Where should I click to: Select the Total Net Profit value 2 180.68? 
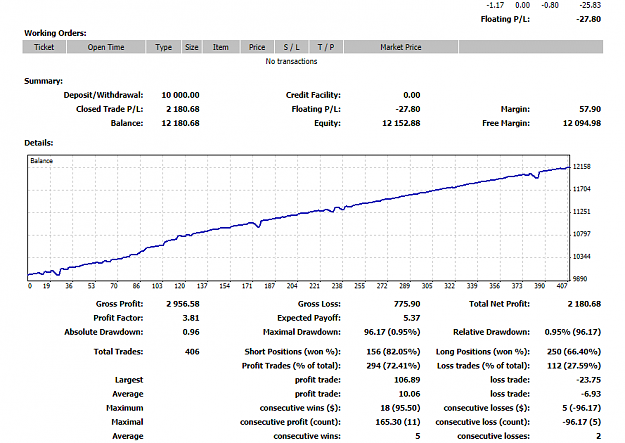584,304
